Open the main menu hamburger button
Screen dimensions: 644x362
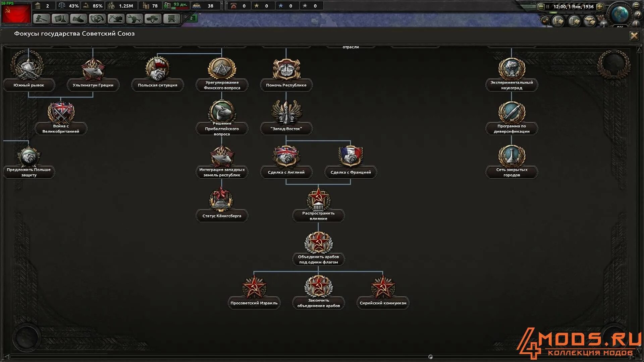click(x=636, y=5)
